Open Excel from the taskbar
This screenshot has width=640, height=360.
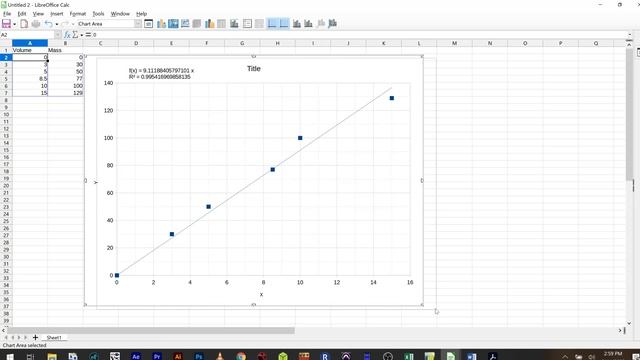coord(409,356)
